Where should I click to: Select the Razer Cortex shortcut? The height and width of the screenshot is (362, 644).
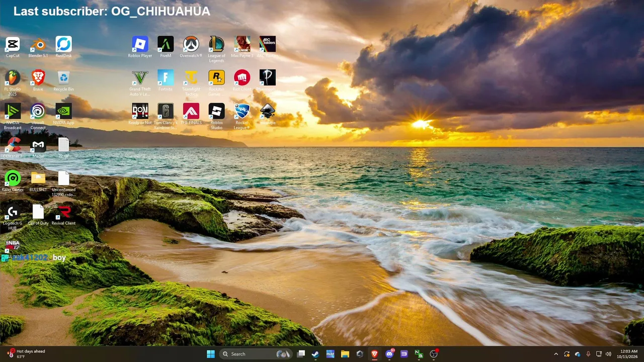tap(13, 182)
